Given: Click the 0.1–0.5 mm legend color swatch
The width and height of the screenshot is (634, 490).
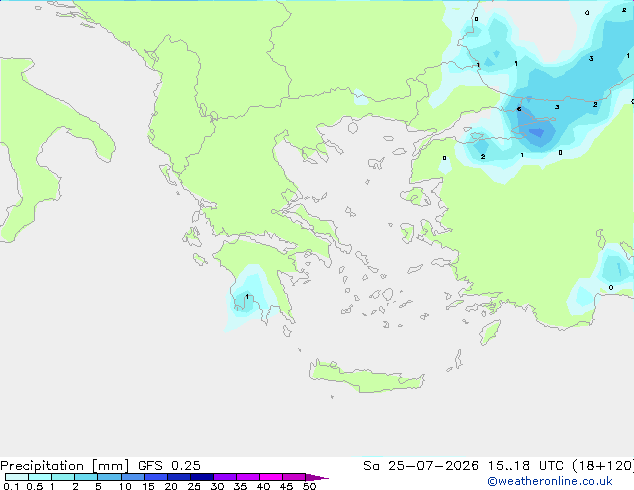Looking at the screenshot, I should [x=17, y=477].
